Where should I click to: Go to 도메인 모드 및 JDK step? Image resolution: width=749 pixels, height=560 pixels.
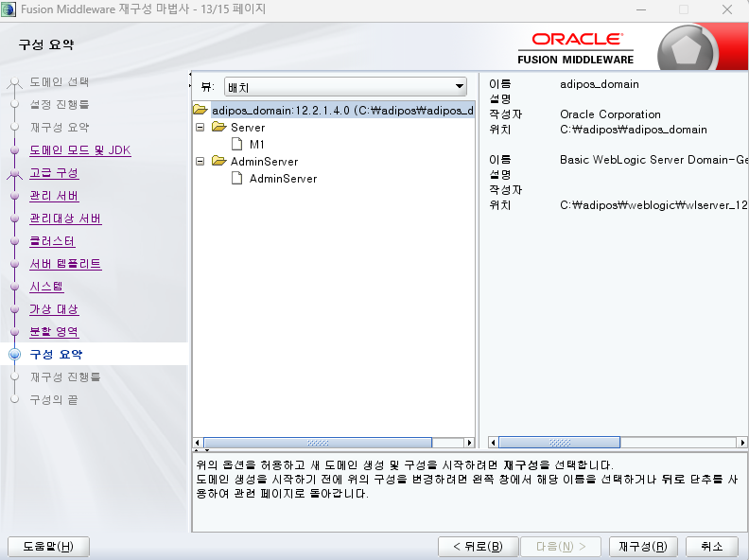(80, 150)
